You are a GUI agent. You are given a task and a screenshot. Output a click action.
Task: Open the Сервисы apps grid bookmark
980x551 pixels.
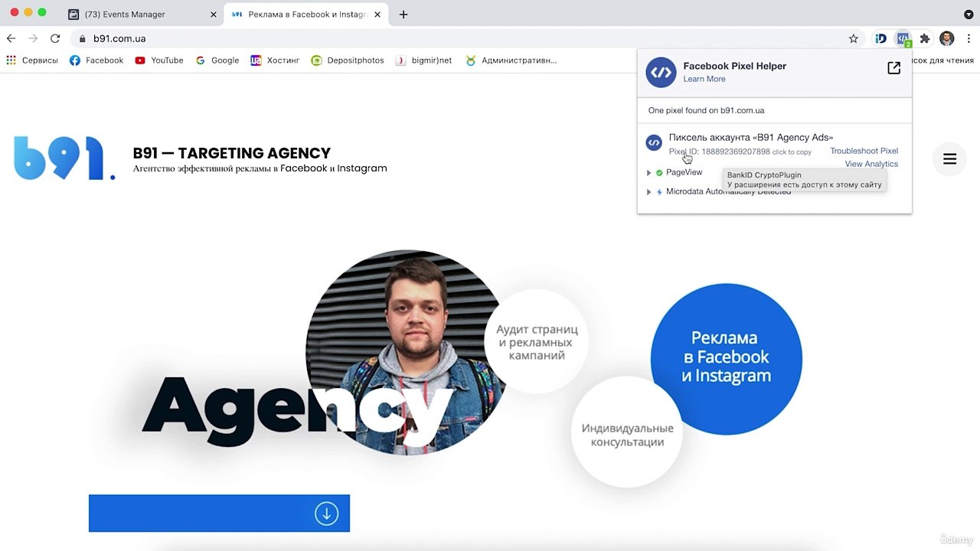32,60
